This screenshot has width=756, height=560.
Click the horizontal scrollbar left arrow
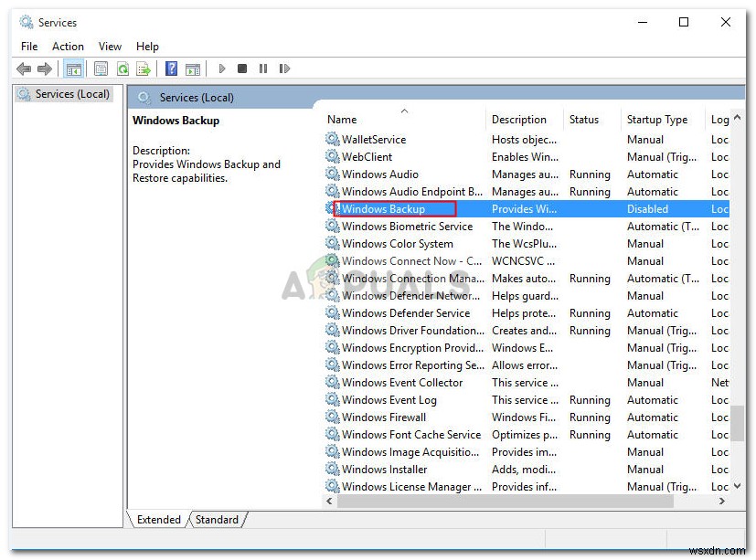[x=329, y=502]
